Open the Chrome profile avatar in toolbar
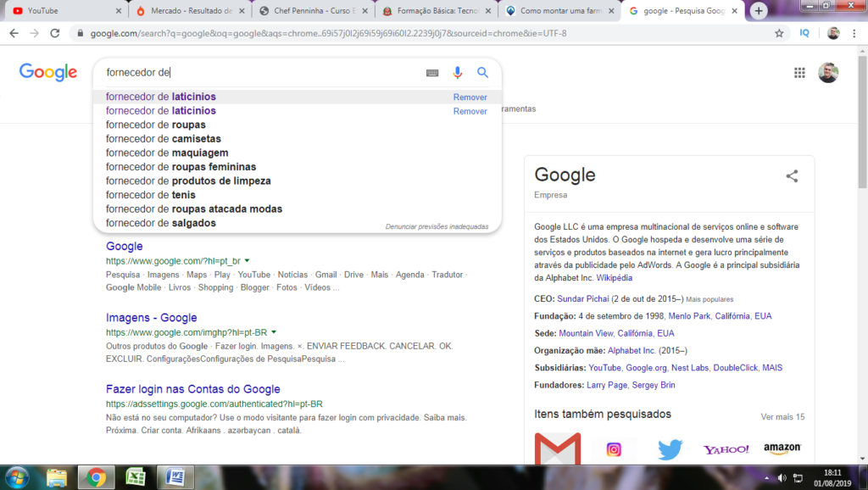868x490 pixels. [x=833, y=33]
